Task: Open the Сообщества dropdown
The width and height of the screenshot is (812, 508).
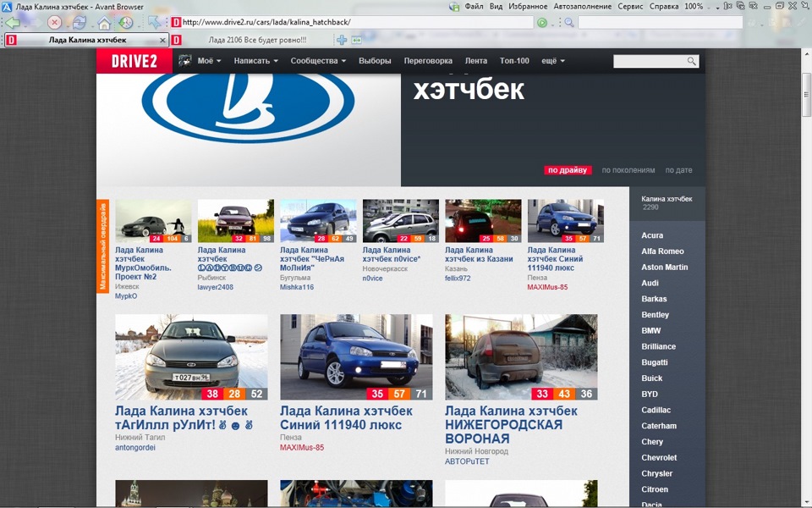Action: click(318, 61)
